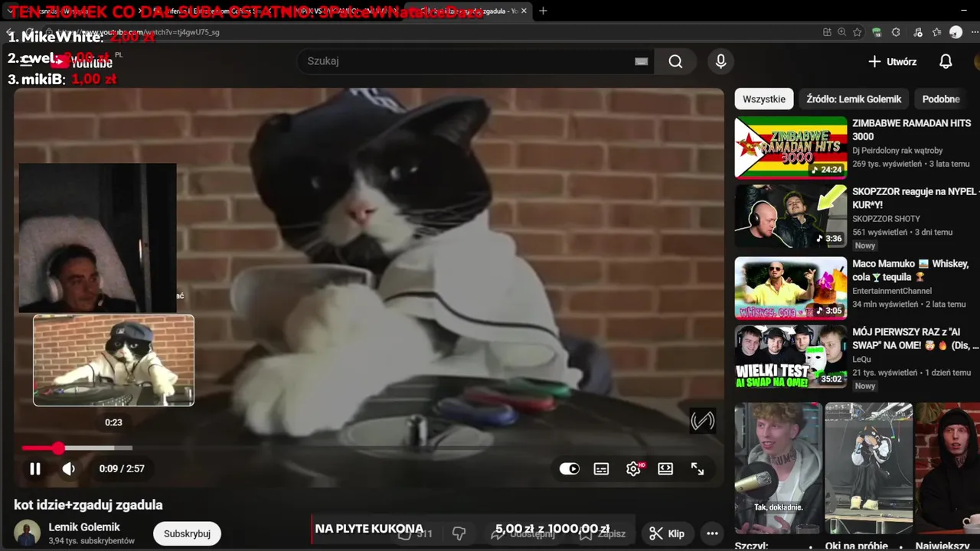980x551 pixels.
Task: Open channel Dj Peirdolony rak wątroby
Action: [x=897, y=151]
